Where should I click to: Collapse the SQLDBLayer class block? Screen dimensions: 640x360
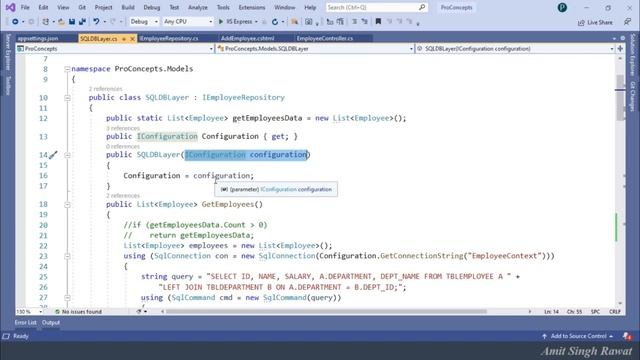67,98
